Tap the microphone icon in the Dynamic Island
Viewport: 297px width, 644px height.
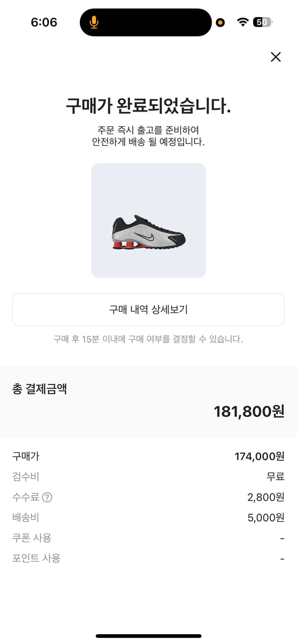(x=94, y=22)
